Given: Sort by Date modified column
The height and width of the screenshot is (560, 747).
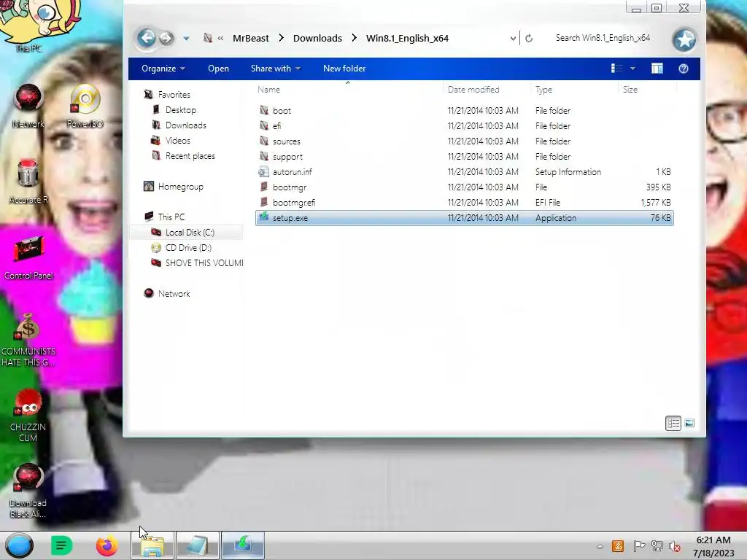Looking at the screenshot, I should pos(473,89).
